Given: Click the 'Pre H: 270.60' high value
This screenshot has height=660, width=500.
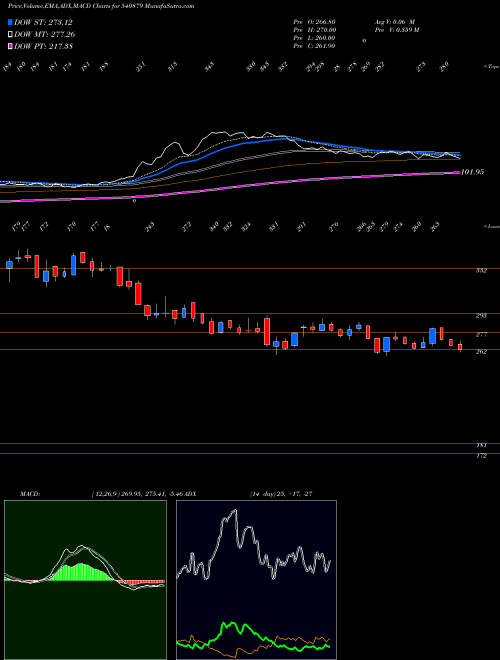Looking at the screenshot, I should pyautogui.click(x=314, y=30).
